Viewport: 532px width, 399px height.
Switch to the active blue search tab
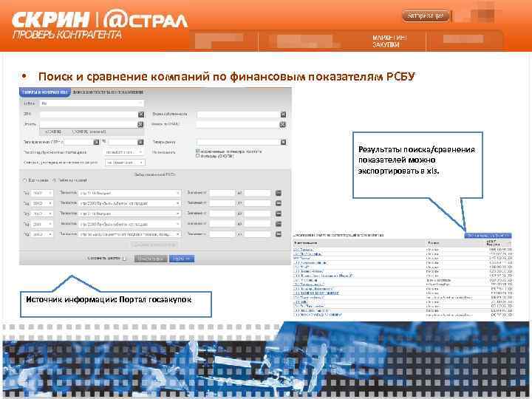click(x=45, y=92)
